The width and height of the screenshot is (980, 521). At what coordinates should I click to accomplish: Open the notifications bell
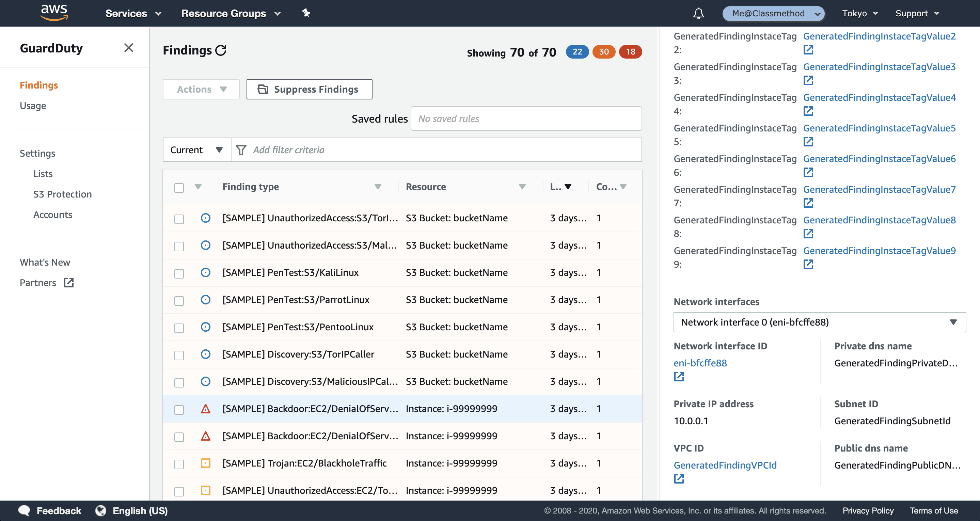click(698, 13)
